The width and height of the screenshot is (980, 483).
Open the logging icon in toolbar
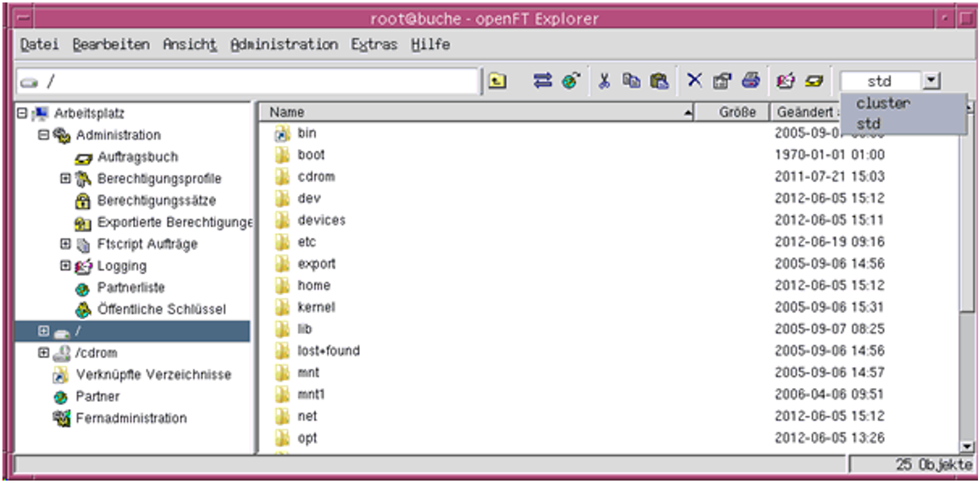pos(786,80)
